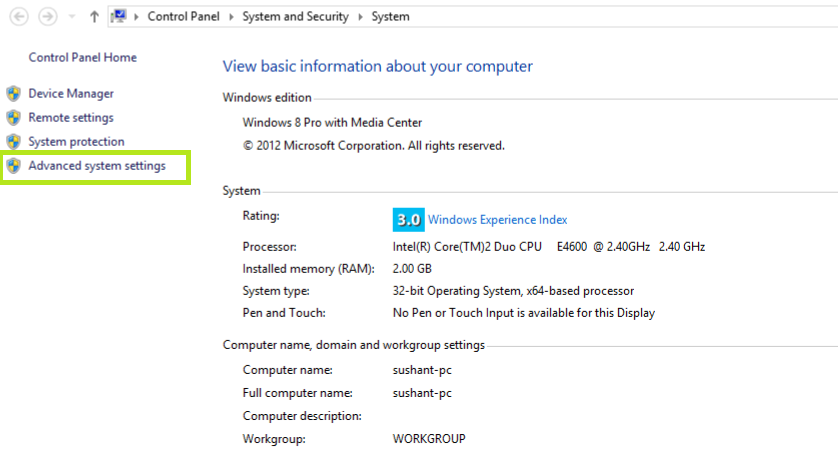Click the shield icon beside Remote settings
This screenshot has width=838, height=463.
(13, 118)
